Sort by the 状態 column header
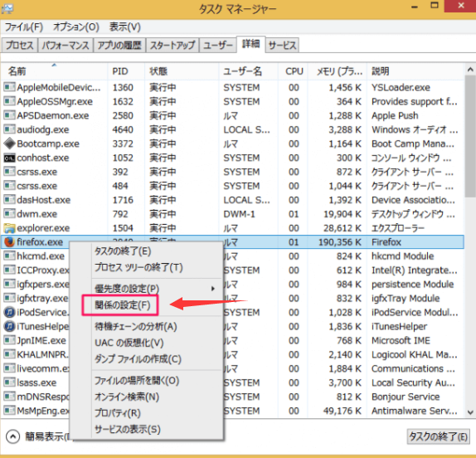This screenshot has height=458, width=476. (x=182, y=71)
